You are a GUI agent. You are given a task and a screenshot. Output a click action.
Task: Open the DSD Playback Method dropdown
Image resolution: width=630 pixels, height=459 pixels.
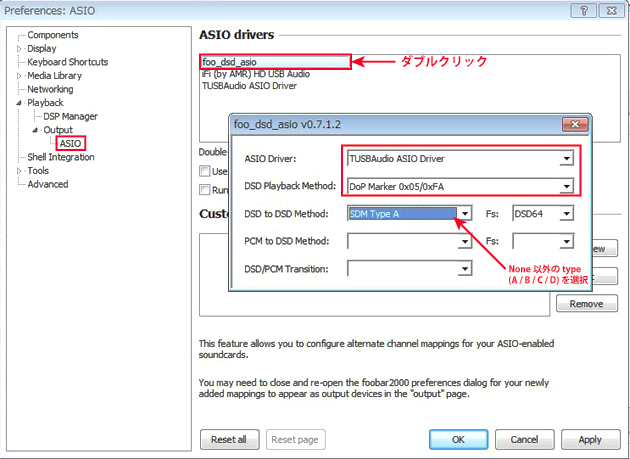[566, 186]
